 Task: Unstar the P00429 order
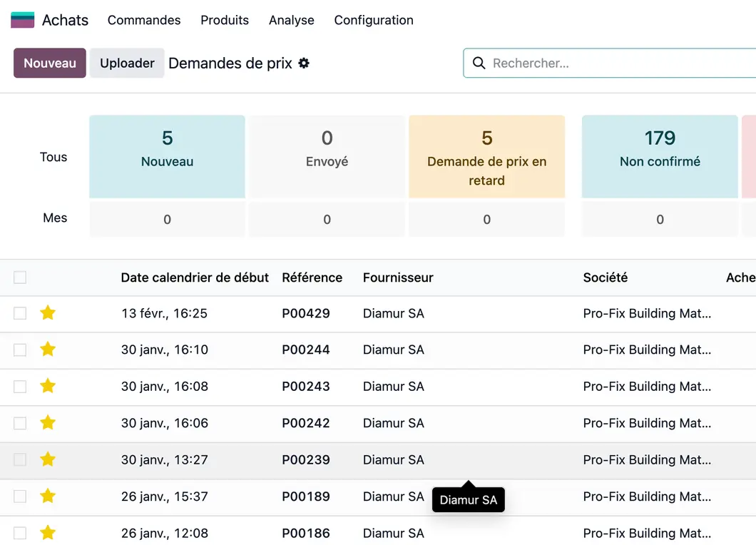[x=48, y=313]
